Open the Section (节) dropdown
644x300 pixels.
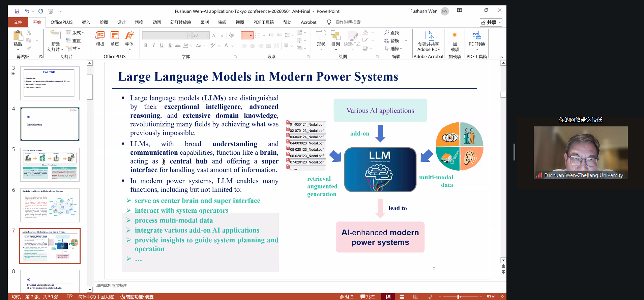point(73,49)
